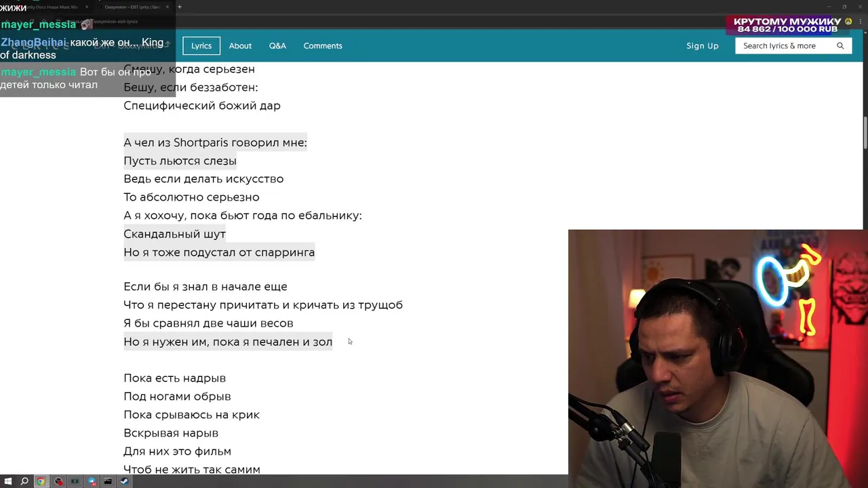Close the Oxxxymiron EXIT Lyrics tab

[167, 7]
